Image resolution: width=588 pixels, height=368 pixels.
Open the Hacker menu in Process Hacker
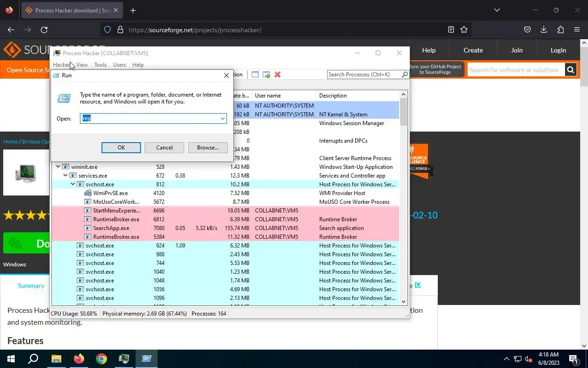coord(62,65)
